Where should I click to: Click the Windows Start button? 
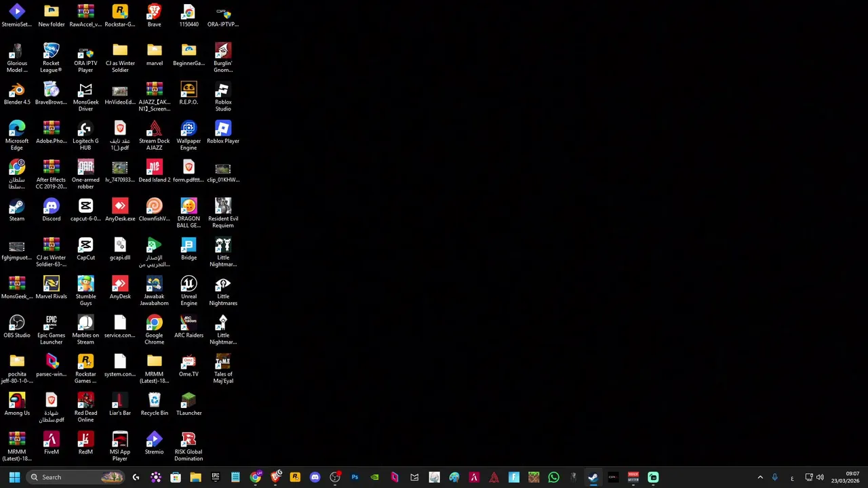tap(14, 477)
